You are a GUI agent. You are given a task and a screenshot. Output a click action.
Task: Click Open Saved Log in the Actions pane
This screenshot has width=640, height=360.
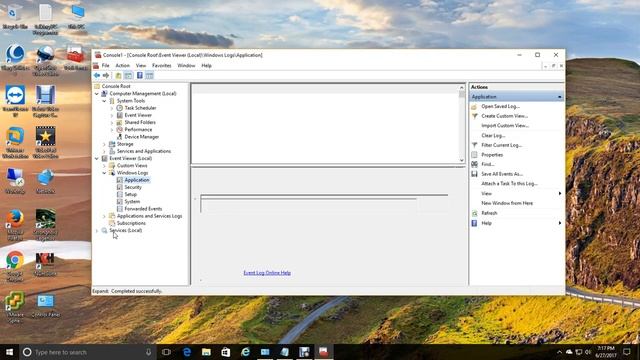pos(500,106)
